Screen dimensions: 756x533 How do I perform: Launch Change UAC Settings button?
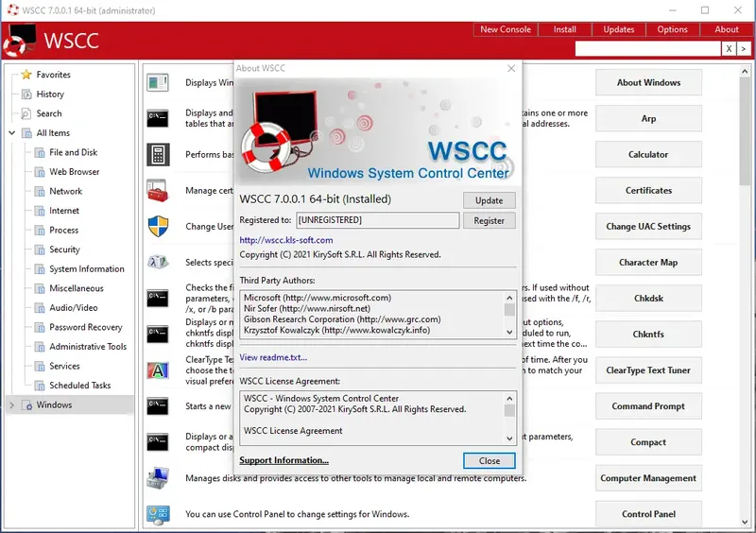tap(648, 226)
